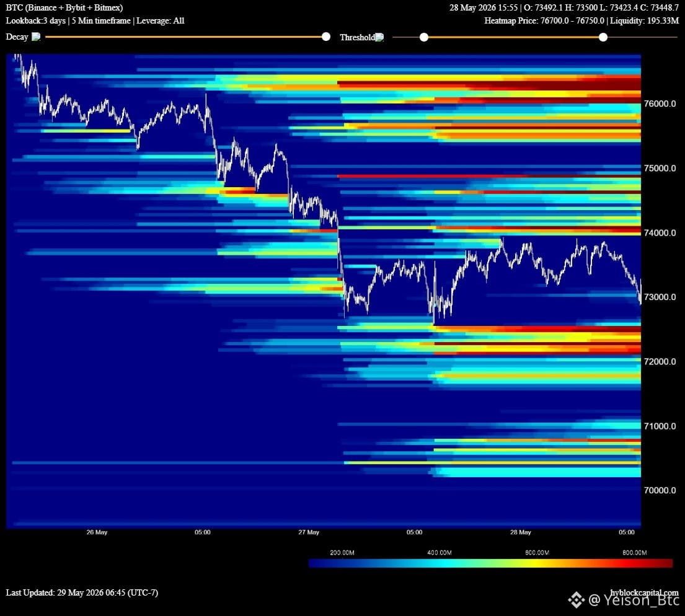The image size is (685, 616).
Task: Click the 73000.0 price axis label
Action: 660,297
